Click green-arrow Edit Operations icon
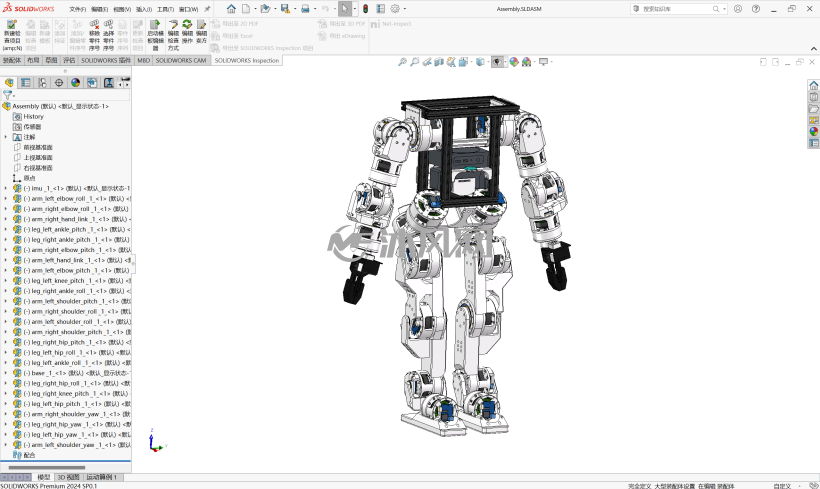 tap(187, 25)
